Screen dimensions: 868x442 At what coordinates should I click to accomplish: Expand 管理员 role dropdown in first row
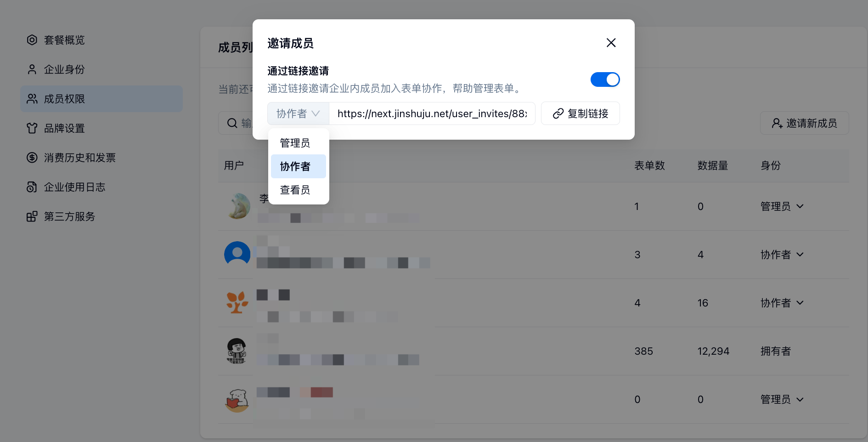pyautogui.click(x=782, y=206)
